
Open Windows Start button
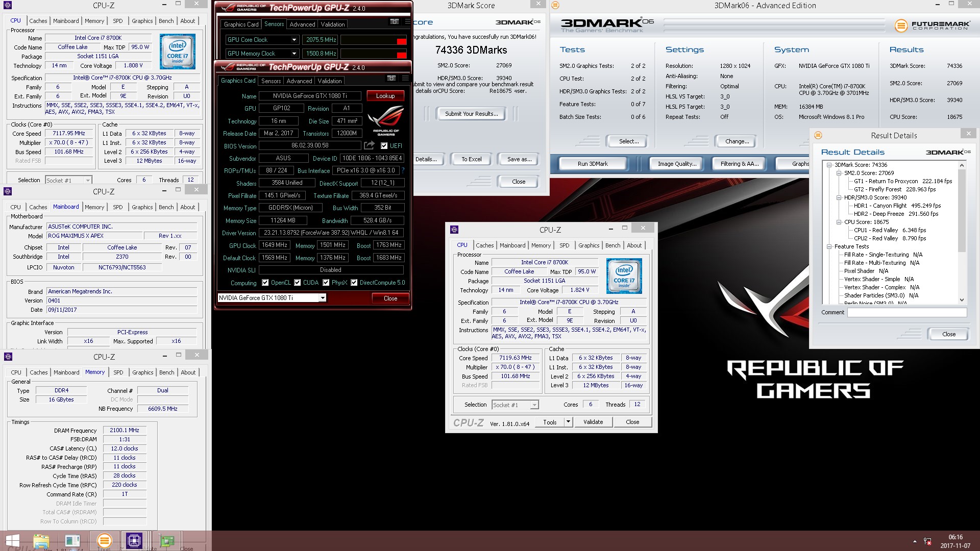coord(12,541)
